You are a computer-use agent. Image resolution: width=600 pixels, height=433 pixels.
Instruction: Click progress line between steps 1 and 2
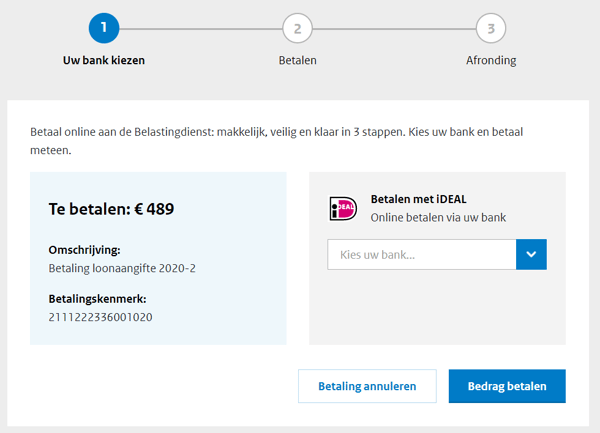(x=201, y=29)
